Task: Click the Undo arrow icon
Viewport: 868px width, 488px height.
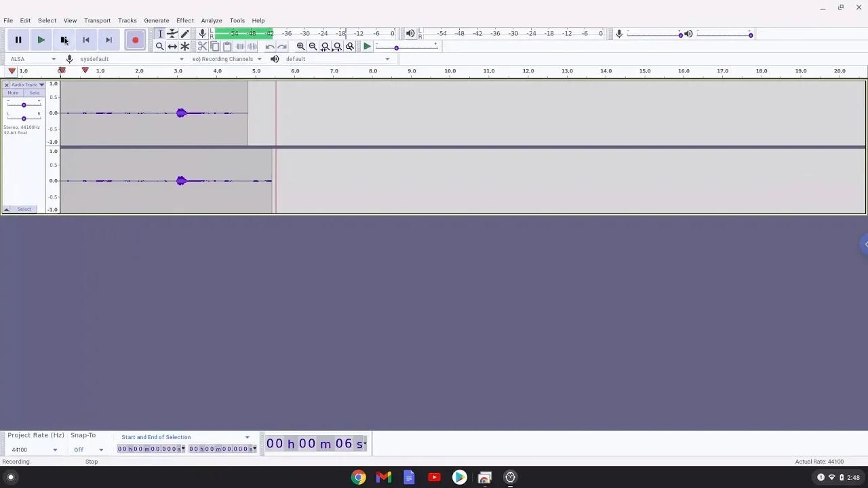Action: click(269, 46)
